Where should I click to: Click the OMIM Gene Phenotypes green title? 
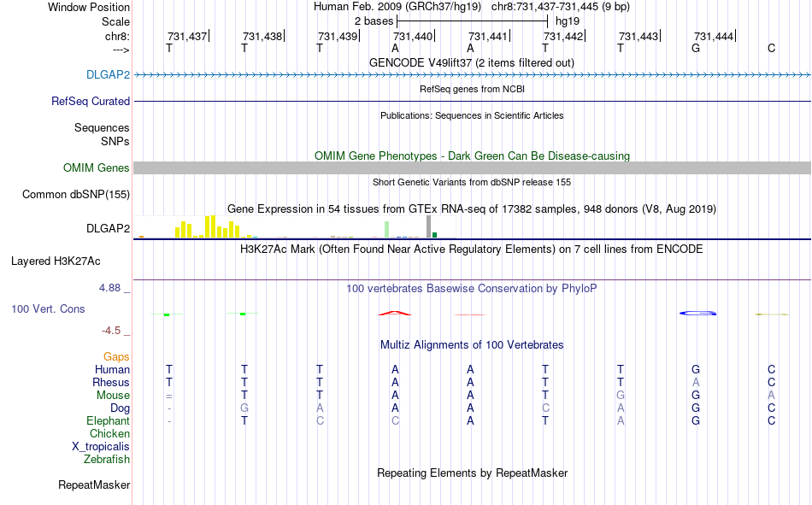[x=472, y=156]
